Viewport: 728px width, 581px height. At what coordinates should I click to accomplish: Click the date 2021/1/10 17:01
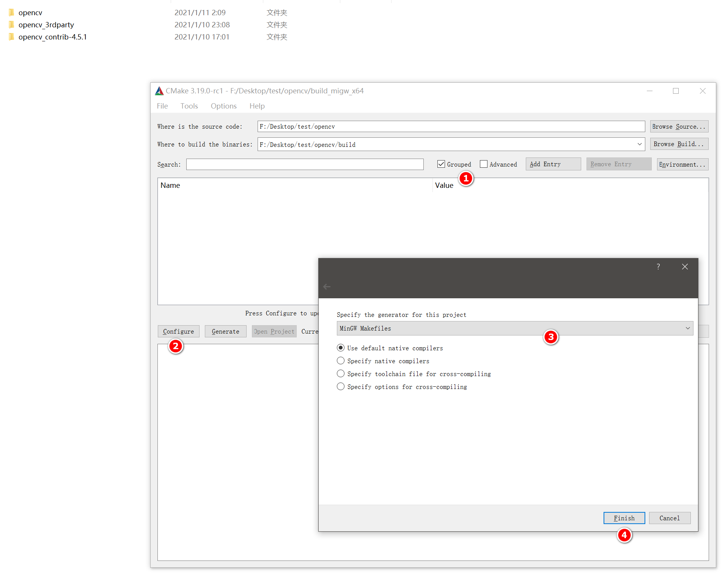[202, 37]
